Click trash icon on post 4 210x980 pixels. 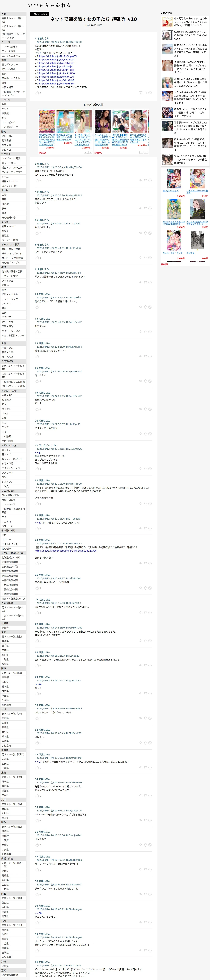click(145, 208)
